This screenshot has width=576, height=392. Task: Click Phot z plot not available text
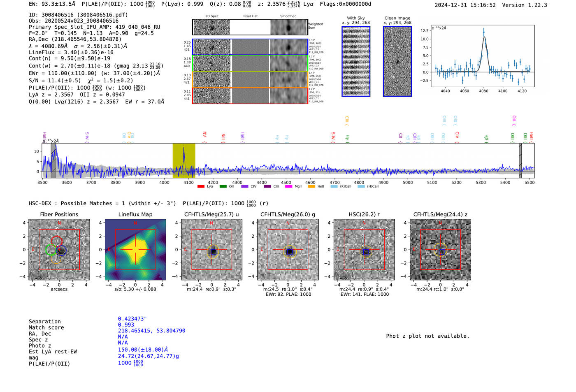pos(427,336)
